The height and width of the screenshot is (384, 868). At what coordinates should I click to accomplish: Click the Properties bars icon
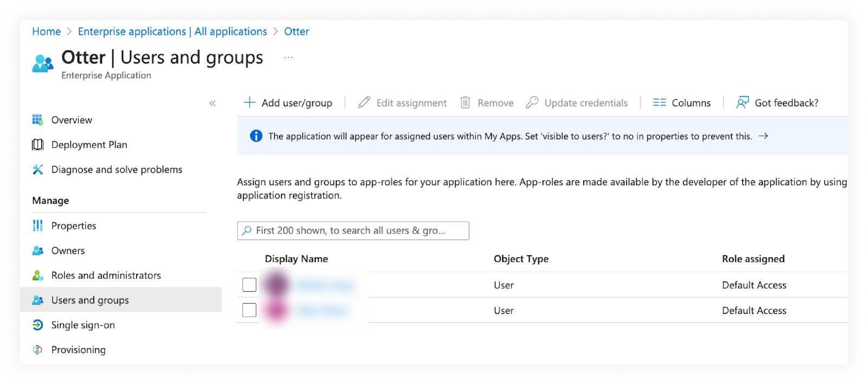[x=37, y=225]
